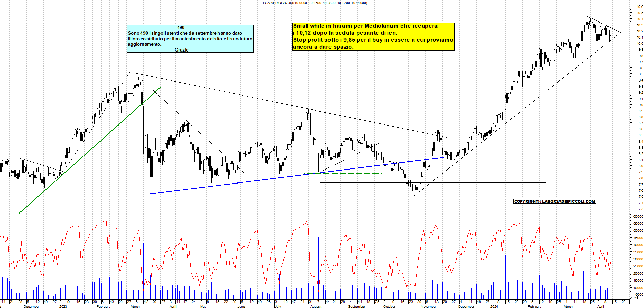Screen dimensions: 644x308
Task: Click the 'Stop profit sotto i 9,85' line
Action: point(373,40)
